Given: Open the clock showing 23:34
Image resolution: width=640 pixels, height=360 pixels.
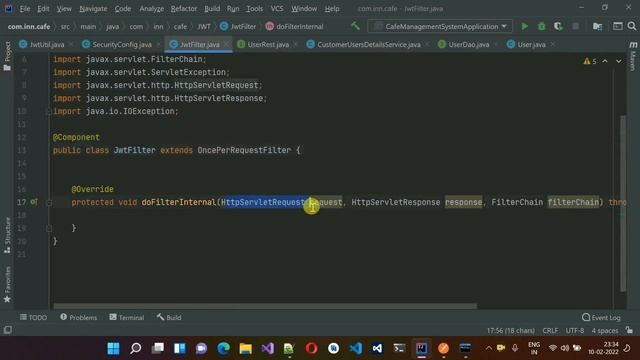Looking at the screenshot, I should tap(604, 348).
